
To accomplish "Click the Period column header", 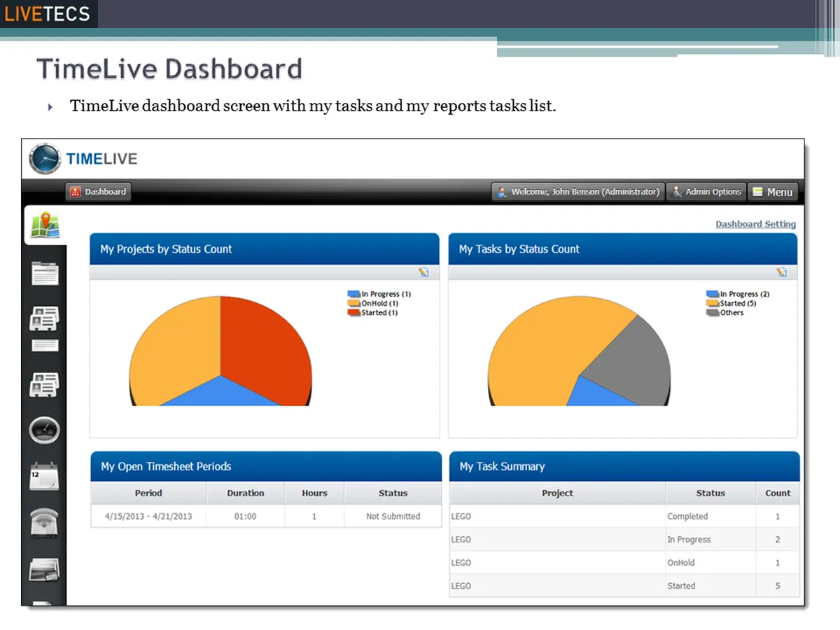I will 148,493.
